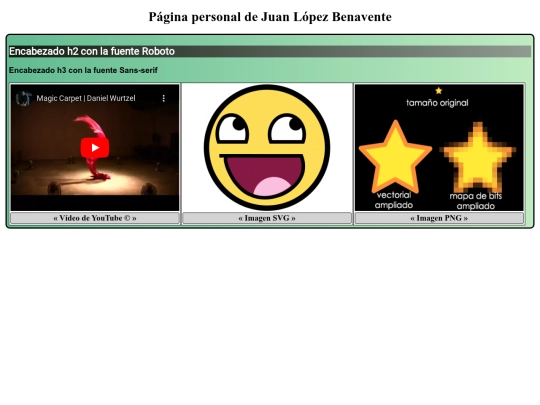Click the h3 heading with Sans-serif font text

point(83,70)
